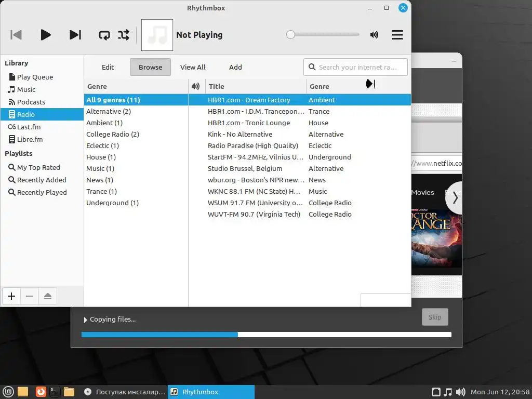Select Studio Brussel, Belgium station
Image resolution: width=532 pixels, height=399 pixels.
point(300,169)
